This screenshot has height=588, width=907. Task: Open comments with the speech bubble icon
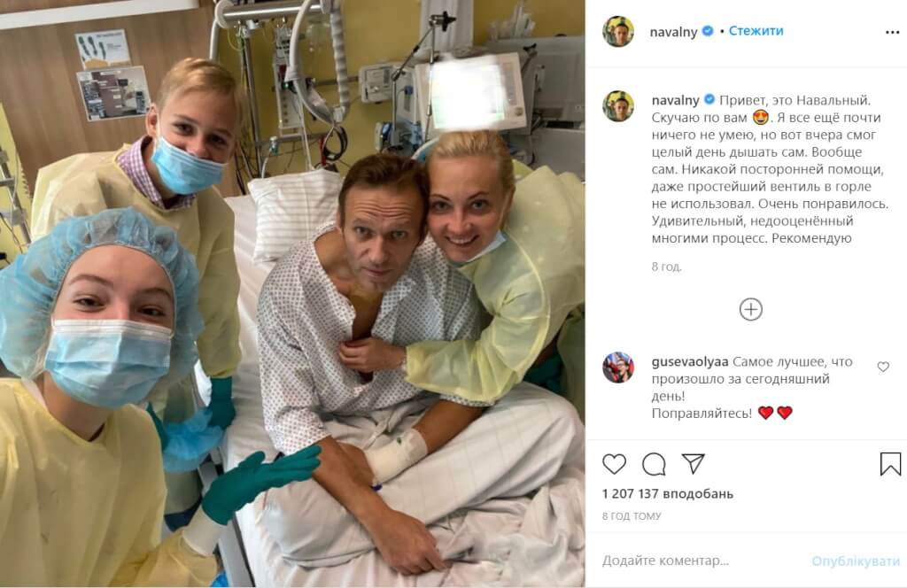tap(654, 464)
